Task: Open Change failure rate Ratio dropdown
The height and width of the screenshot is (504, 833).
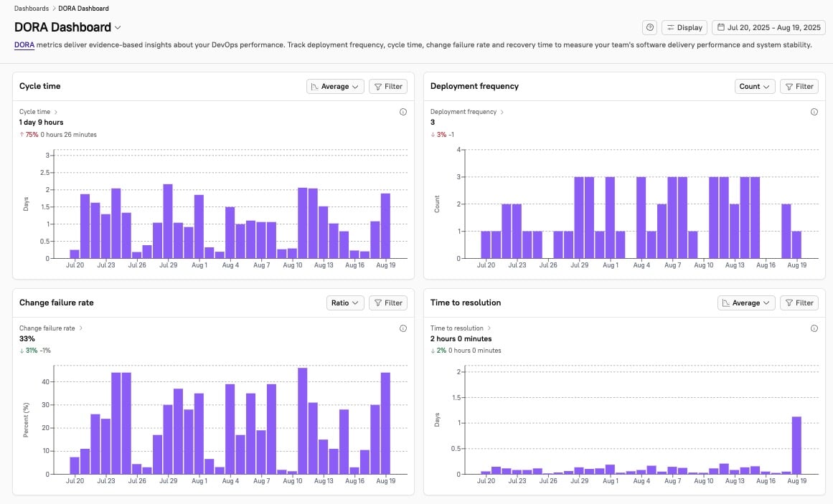Action: pyautogui.click(x=345, y=303)
